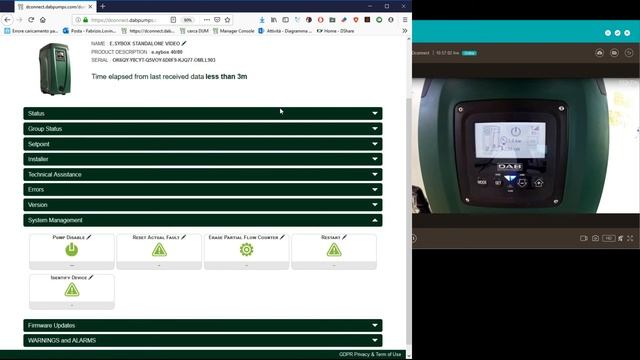This screenshot has height=360, width=640.
Task: Open the Manager Console bookmark
Action: 233,31
